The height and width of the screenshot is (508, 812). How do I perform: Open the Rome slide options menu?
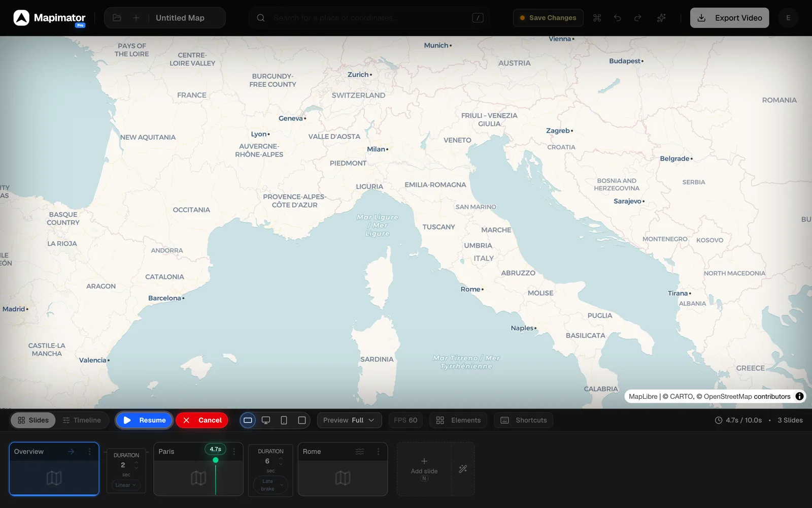tap(378, 452)
